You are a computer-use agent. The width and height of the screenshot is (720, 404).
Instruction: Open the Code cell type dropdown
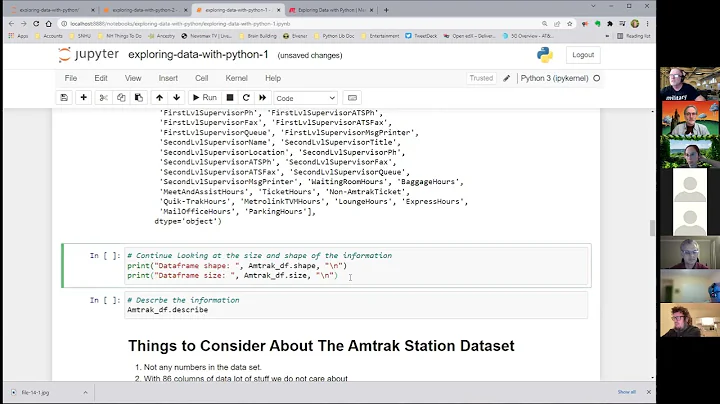305,98
